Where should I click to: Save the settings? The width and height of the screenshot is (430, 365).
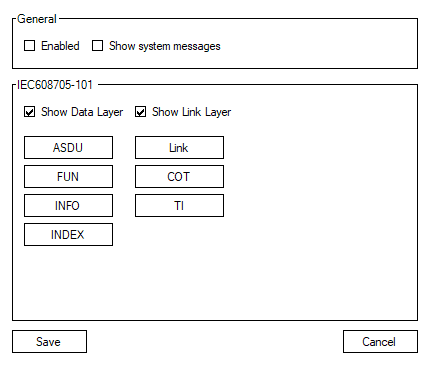pyautogui.click(x=49, y=341)
